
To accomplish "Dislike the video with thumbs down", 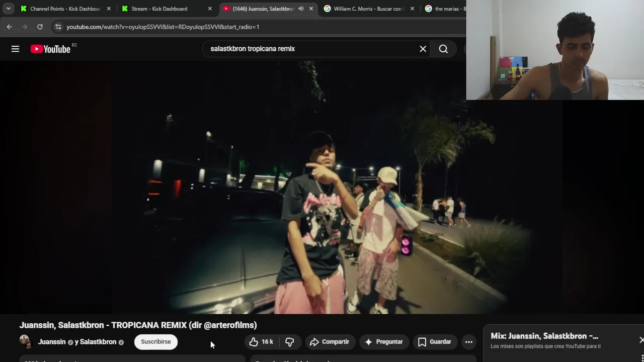I will point(289,342).
